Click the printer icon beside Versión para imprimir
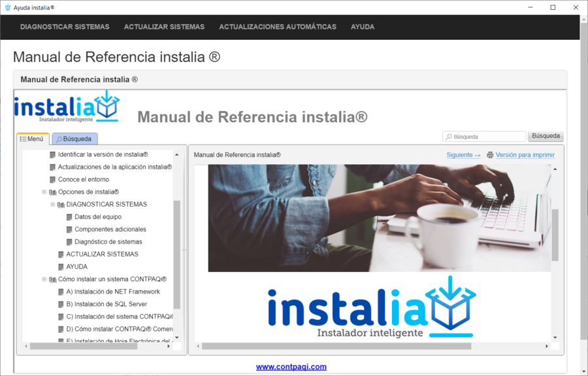 pos(490,155)
